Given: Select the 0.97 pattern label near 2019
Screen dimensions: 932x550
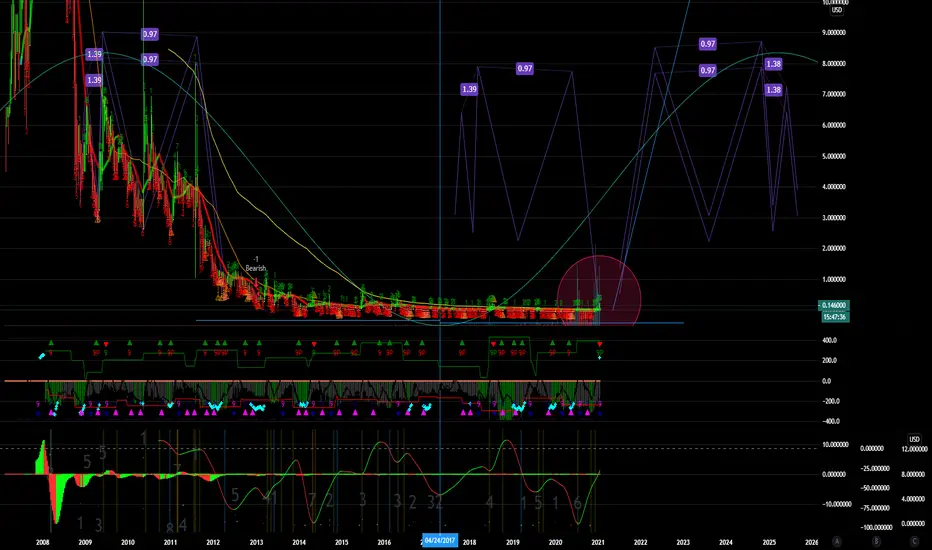Looking at the screenshot, I should click(x=525, y=68).
